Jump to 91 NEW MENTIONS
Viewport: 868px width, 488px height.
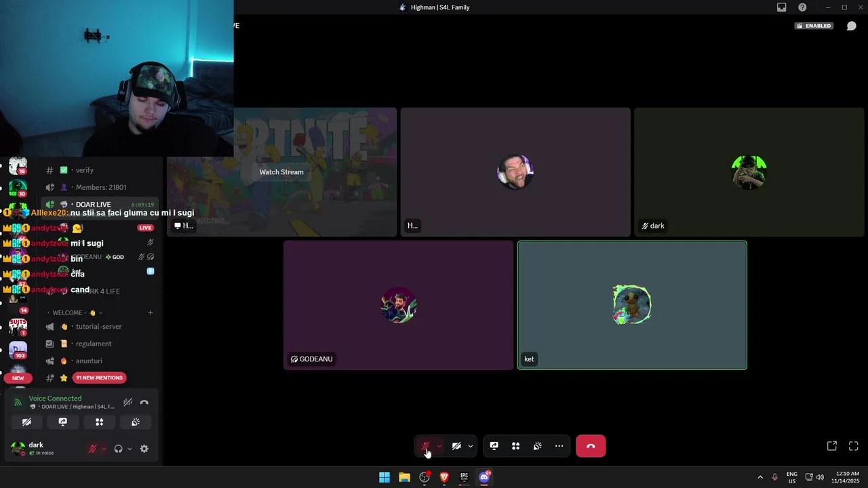point(100,378)
